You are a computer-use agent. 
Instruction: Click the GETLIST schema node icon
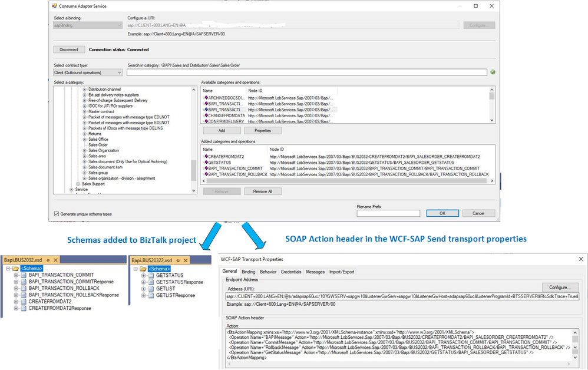coord(151,289)
